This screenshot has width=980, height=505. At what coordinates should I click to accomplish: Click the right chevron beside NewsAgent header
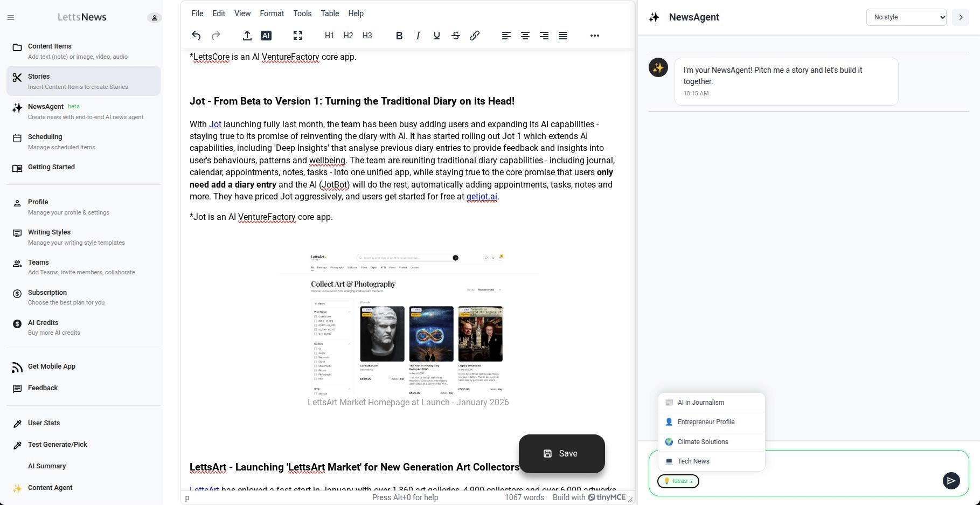[960, 17]
